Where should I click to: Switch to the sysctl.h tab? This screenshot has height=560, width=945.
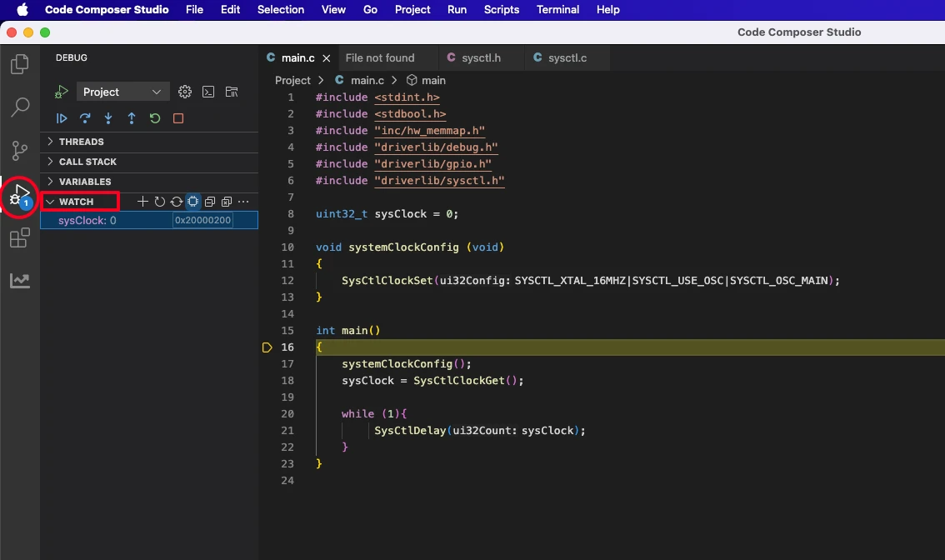[x=481, y=57]
